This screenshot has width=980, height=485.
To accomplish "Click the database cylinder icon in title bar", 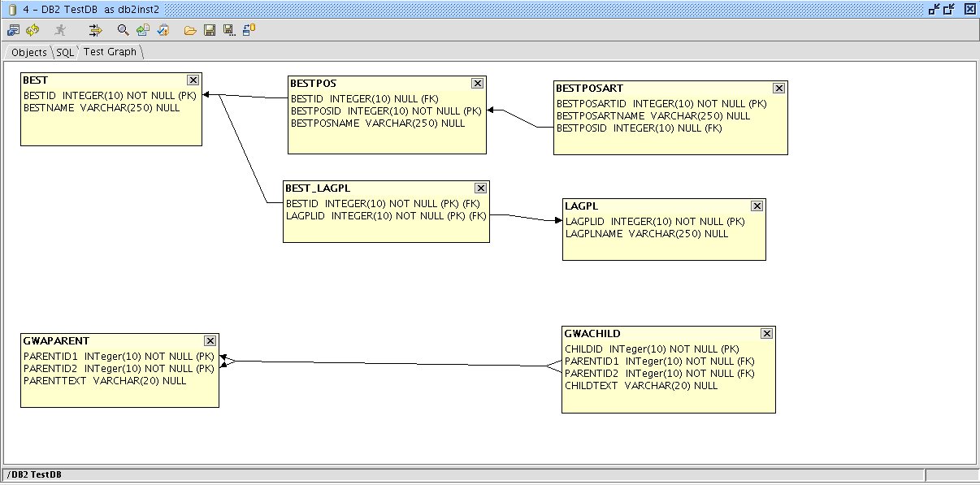I will [12, 9].
